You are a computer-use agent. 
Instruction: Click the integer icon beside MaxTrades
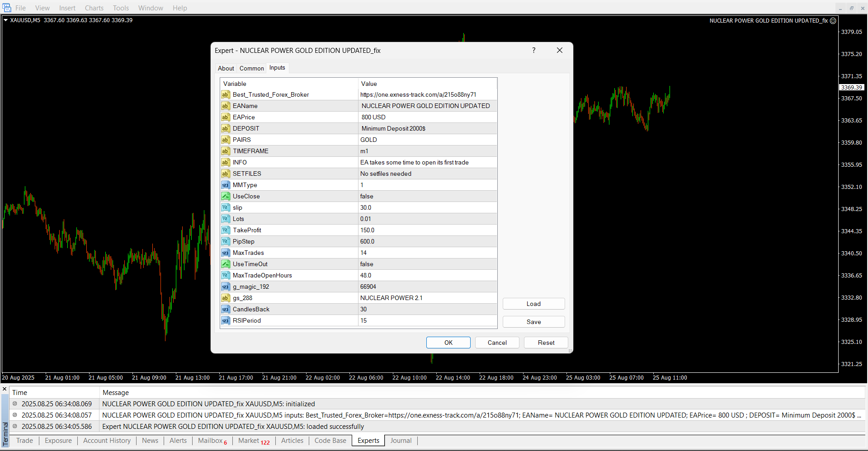pos(225,253)
